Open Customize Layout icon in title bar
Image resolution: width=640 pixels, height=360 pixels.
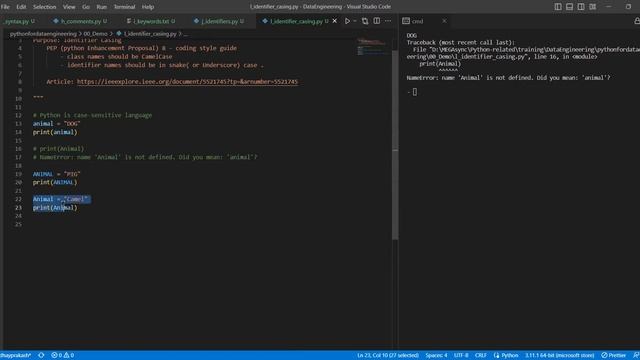tap(593, 7)
